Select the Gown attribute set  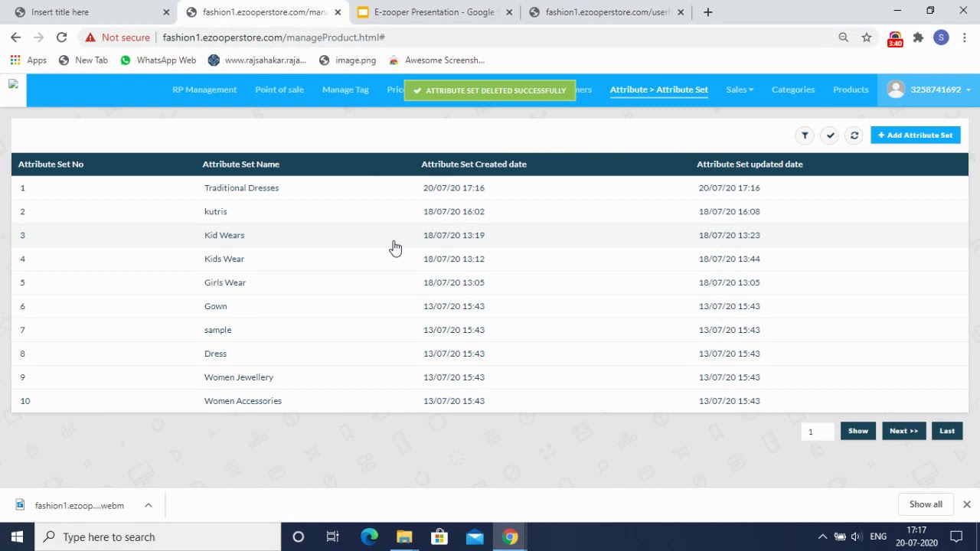[490, 306]
